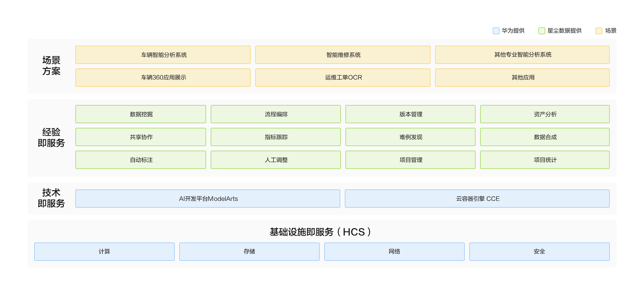Click the 难例发现 service box
This screenshot has width=644, height=295.
[410, 137]
